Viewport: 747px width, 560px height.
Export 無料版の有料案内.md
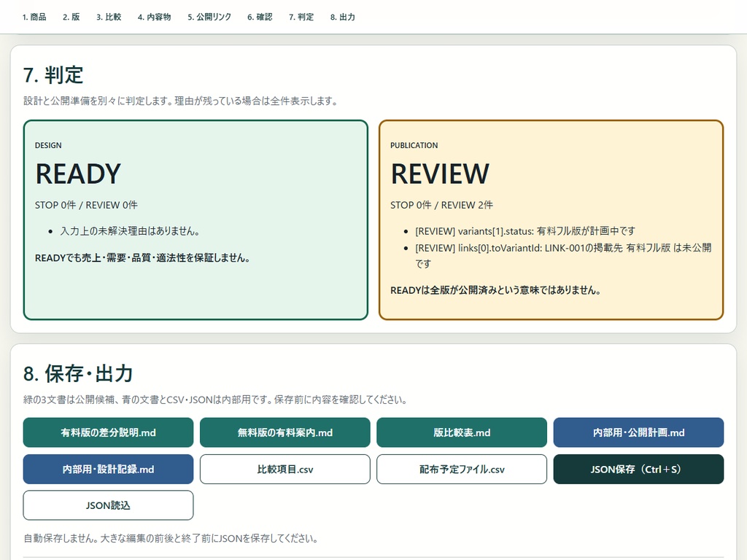pyautogui.click(x=285, y=432)
